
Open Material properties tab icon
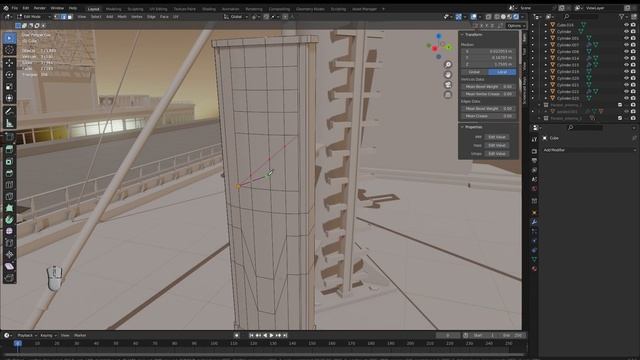534,269
